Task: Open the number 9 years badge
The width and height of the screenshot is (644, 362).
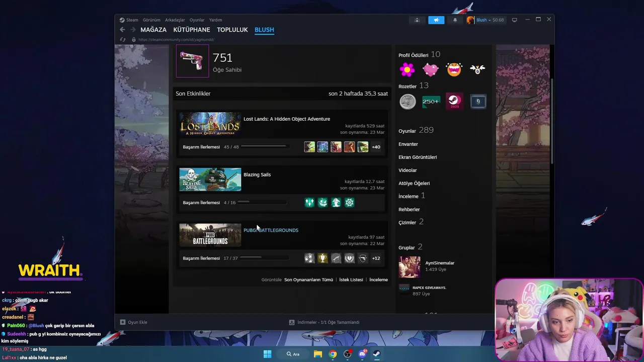Action: click(x=478, y=102)
